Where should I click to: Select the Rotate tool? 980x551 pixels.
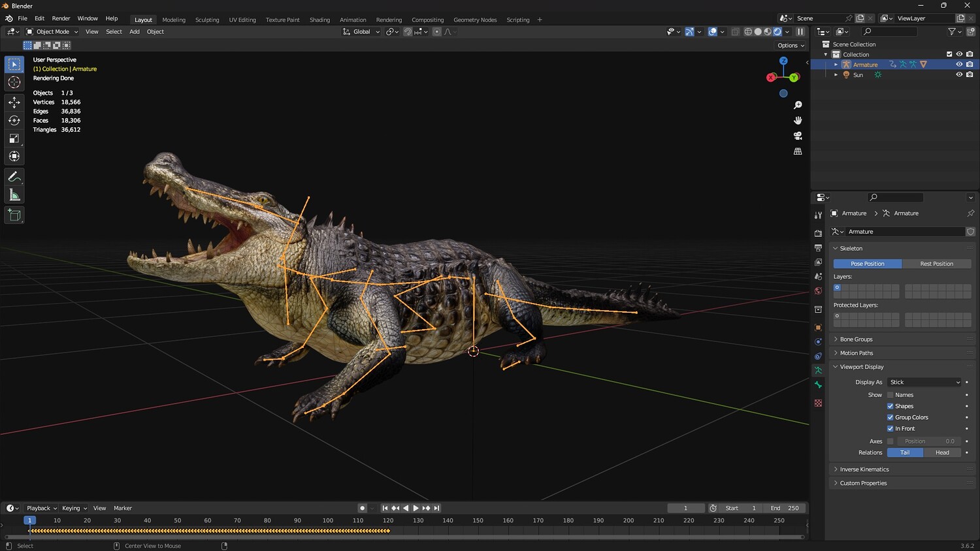click(x=14, y=120)
